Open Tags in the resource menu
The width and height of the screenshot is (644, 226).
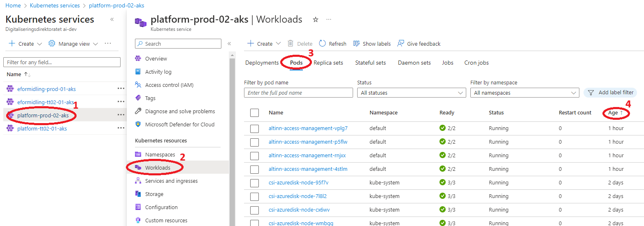(x=150, y=98)
